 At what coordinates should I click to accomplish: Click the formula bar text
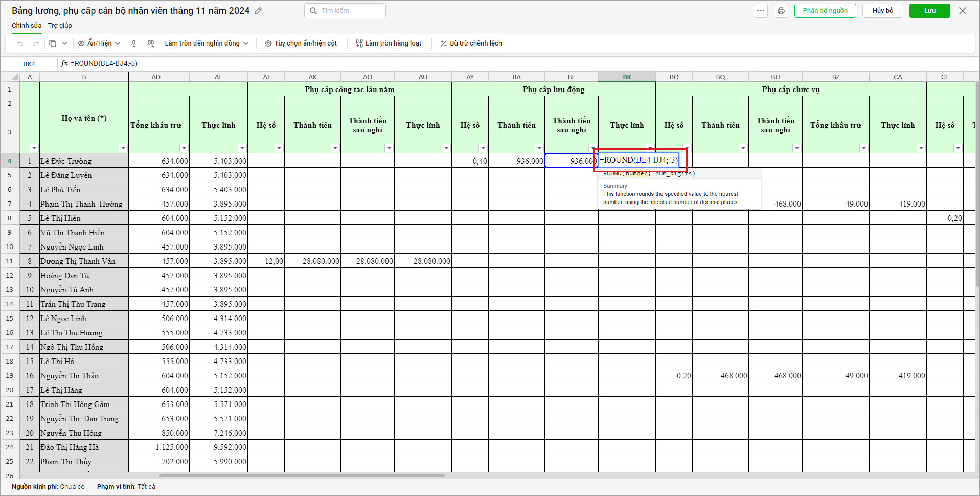click(104, 63)
